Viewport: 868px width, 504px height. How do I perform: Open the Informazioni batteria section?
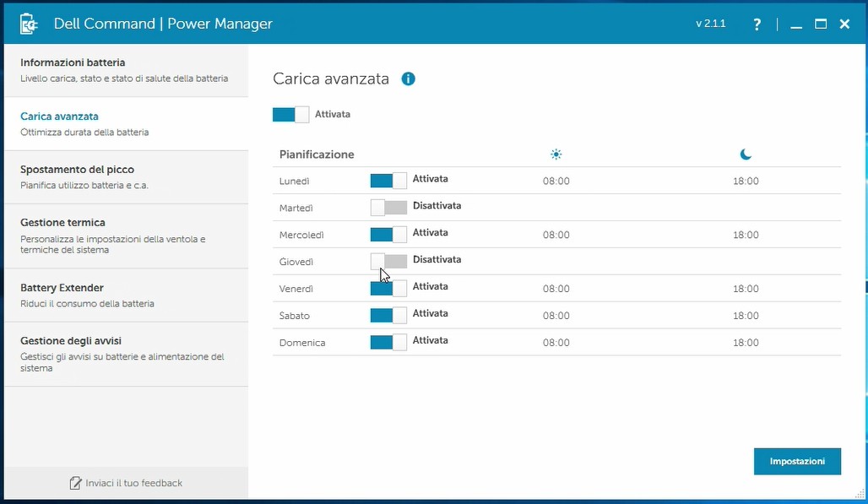coord(125,70)
